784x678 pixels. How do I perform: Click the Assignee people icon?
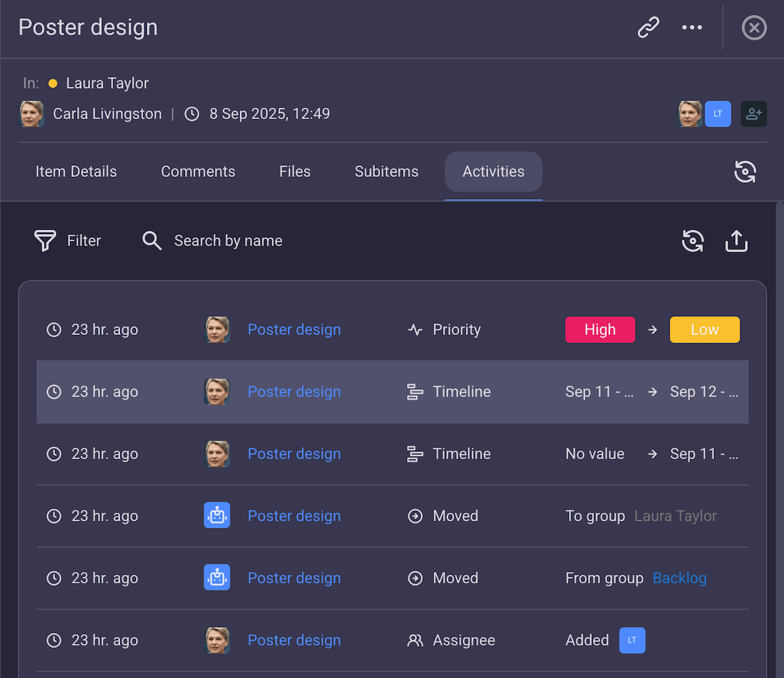tap(416, 640)
